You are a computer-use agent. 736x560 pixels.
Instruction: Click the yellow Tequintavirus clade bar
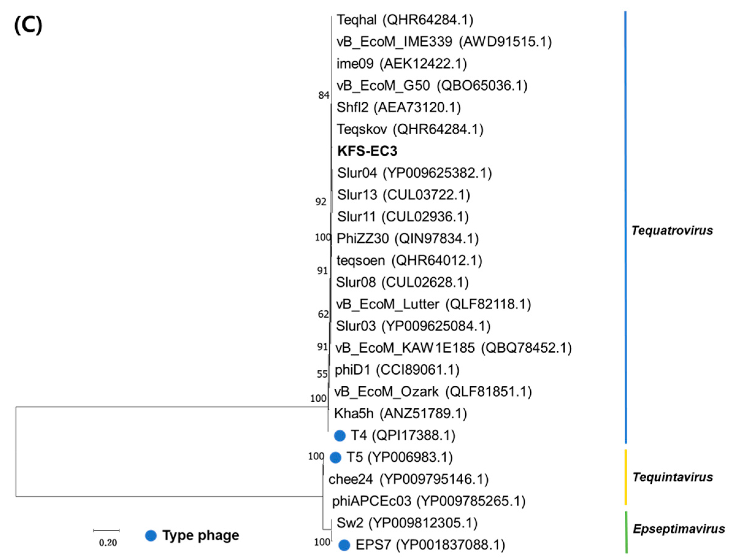point(625,477)
